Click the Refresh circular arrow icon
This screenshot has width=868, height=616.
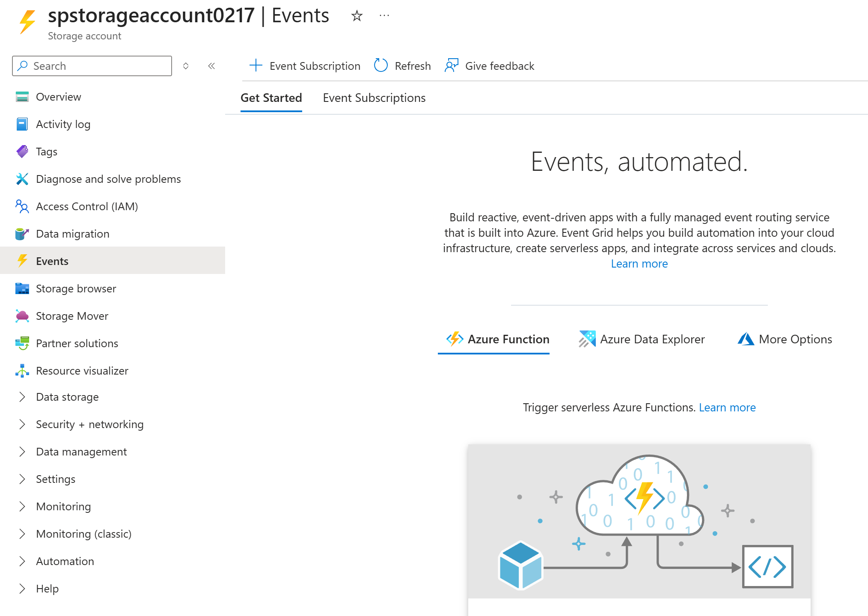380,65
